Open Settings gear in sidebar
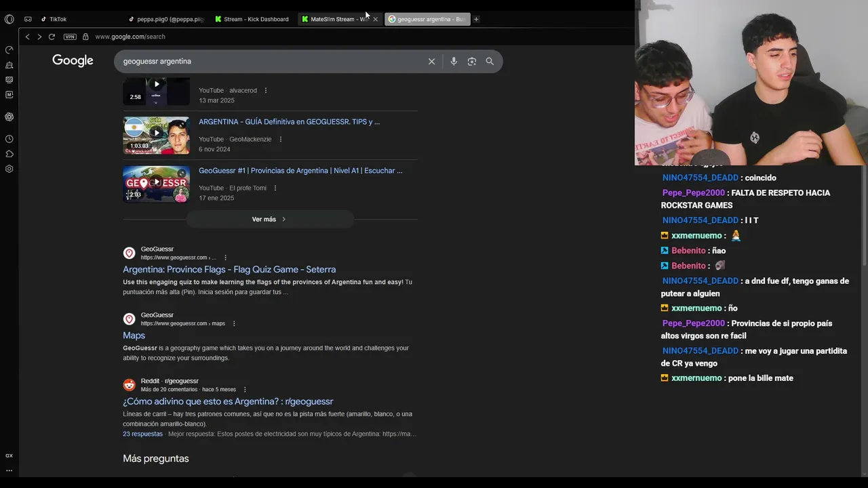Viewport: 868px width, 488px height. [9, 169]
